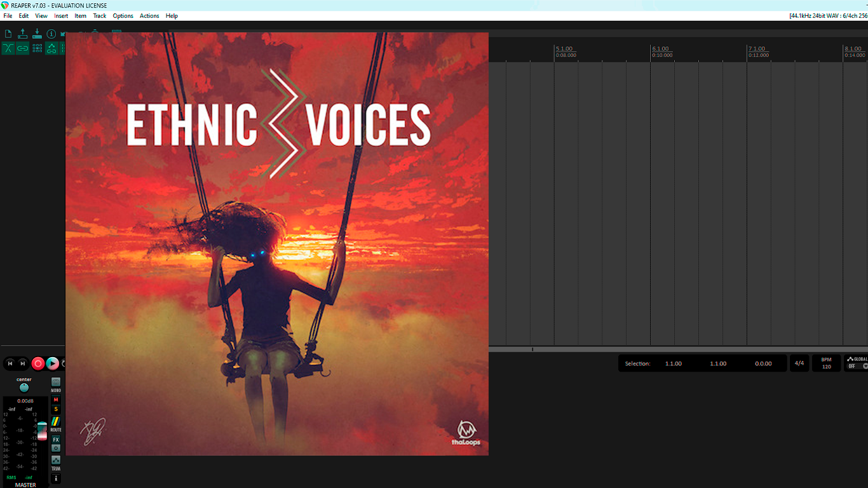This screenshot has height=488, width=868.
Task: Click ruler marker at measure 6.1.00
Action: coord(661,49)
